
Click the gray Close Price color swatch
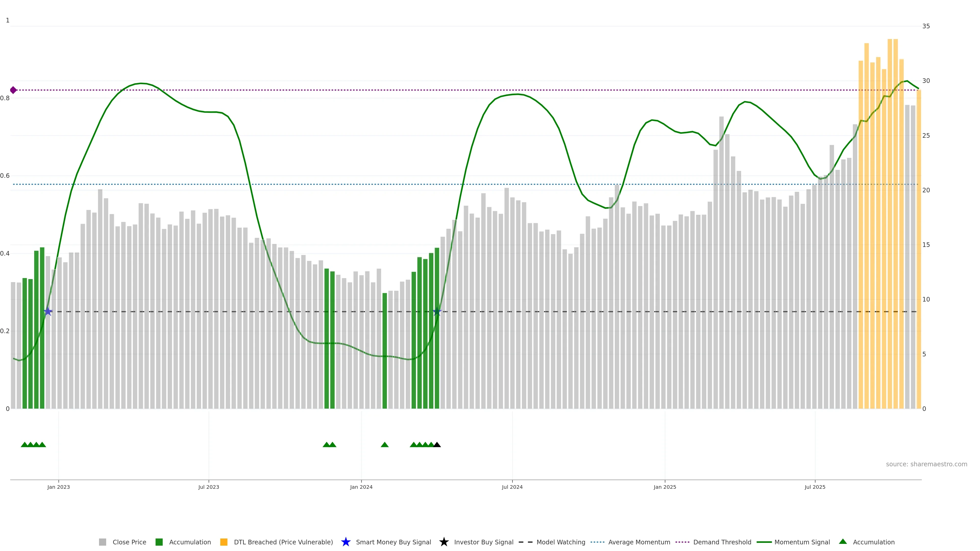point(102,542)
